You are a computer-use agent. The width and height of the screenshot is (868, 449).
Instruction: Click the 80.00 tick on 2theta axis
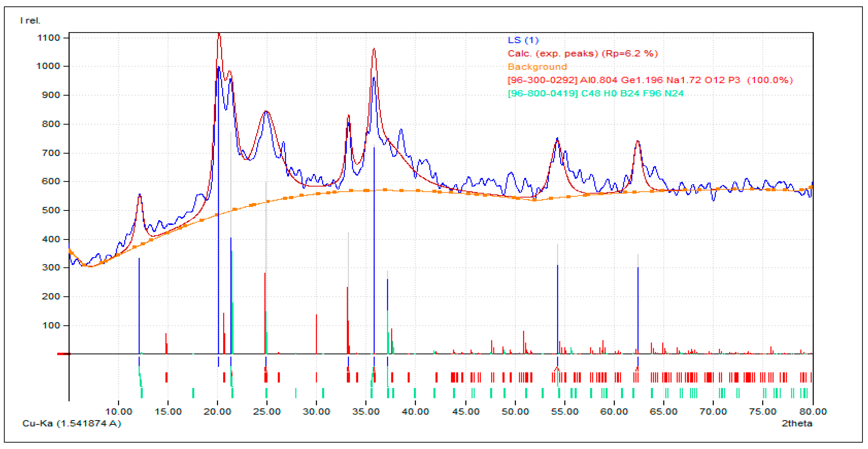point(813,412)
